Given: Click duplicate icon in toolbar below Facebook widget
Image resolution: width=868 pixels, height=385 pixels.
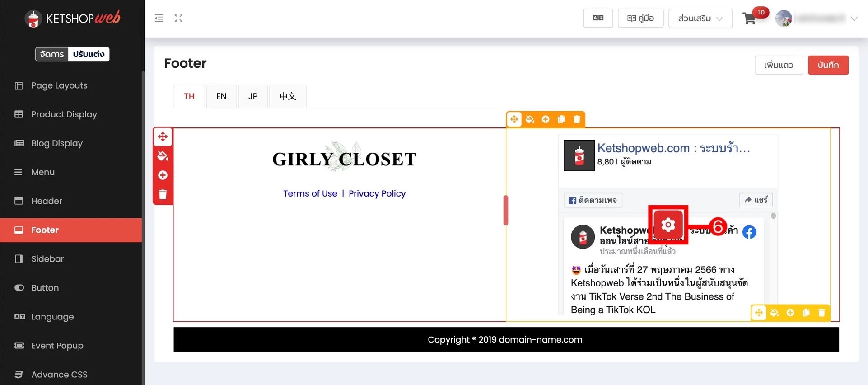Looking at the screenshot, I should click(x=806, y=313).
